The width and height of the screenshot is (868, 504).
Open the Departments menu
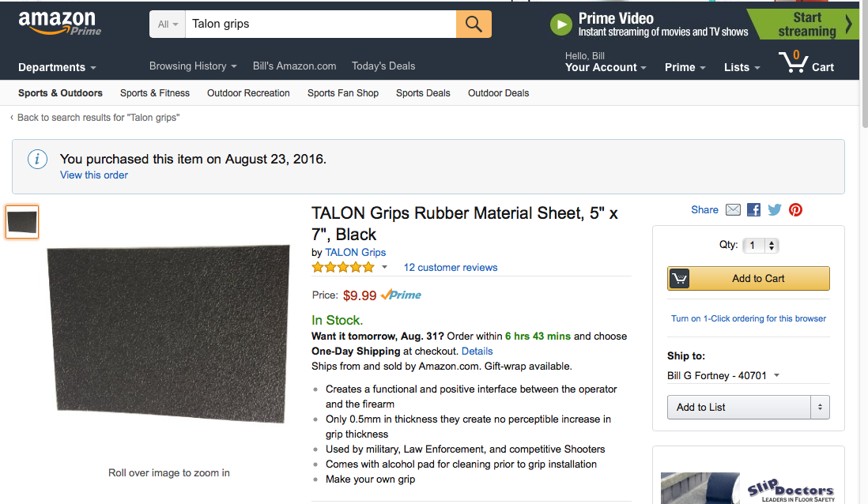tap(57, 67)
